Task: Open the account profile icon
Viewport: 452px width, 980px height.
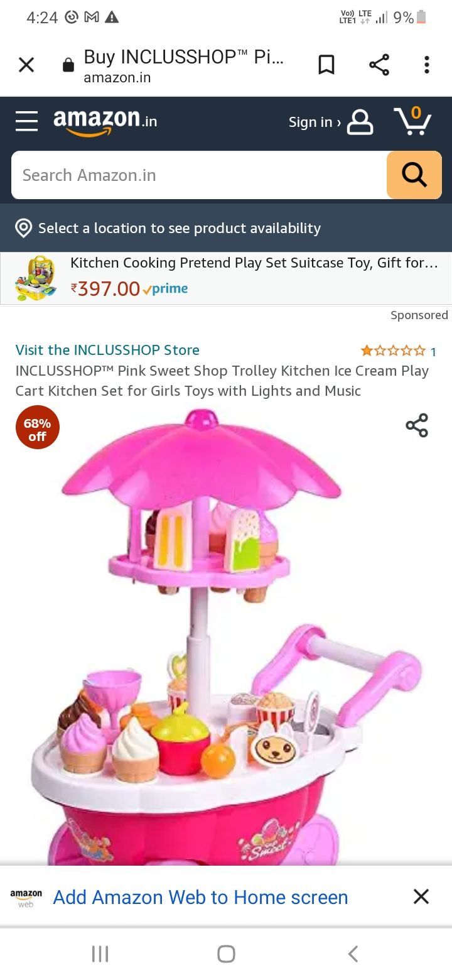Action: pos(360,122)
